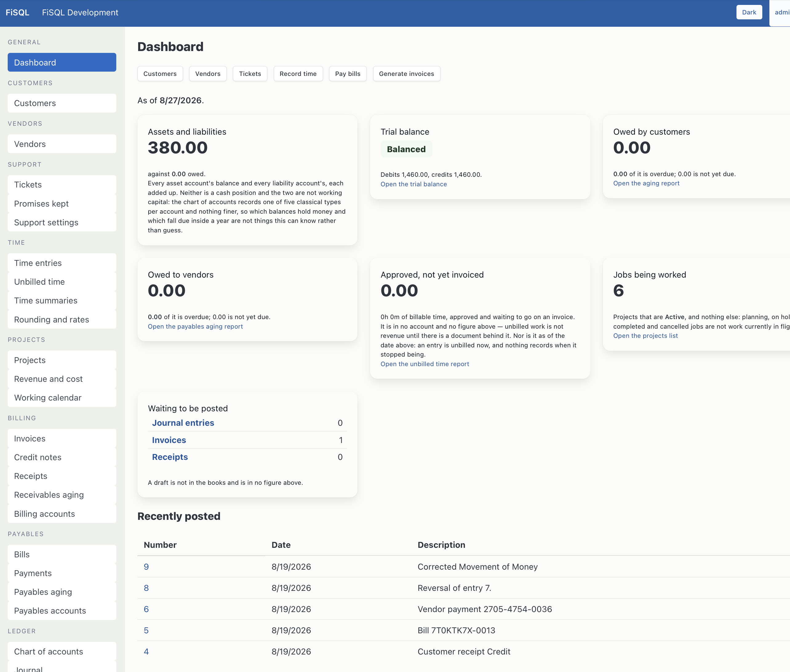790x672 pixels.
Task: Open Customers in the sidebar
Action: coord(62,103)
